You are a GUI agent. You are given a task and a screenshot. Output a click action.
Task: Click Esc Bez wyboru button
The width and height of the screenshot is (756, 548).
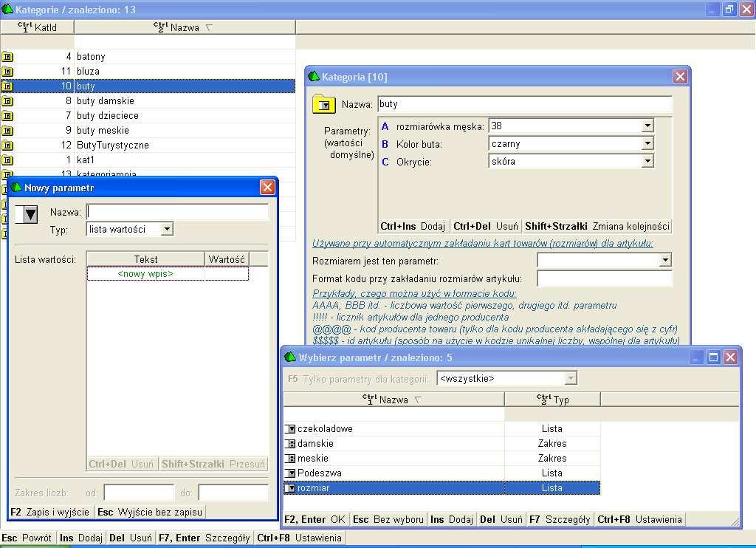point(388,519)
